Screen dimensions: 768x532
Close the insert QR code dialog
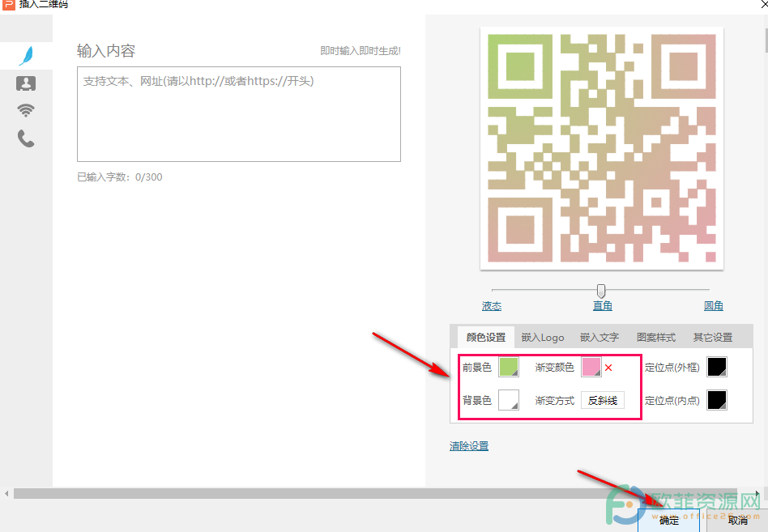click(x=764, y=4)
